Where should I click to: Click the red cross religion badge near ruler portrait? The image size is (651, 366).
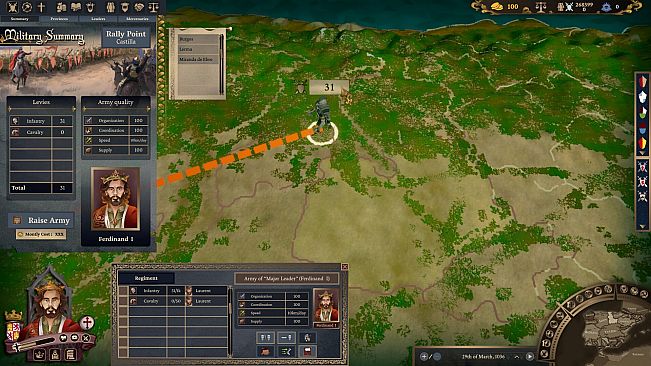tap(87, 322)
